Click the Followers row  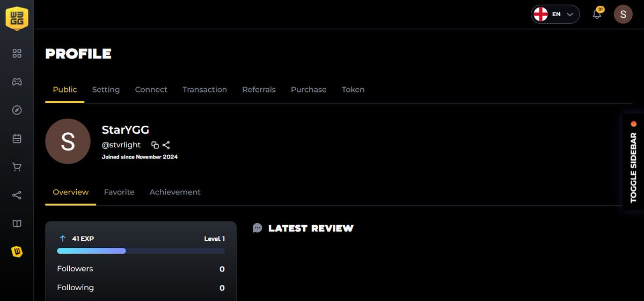141,269
